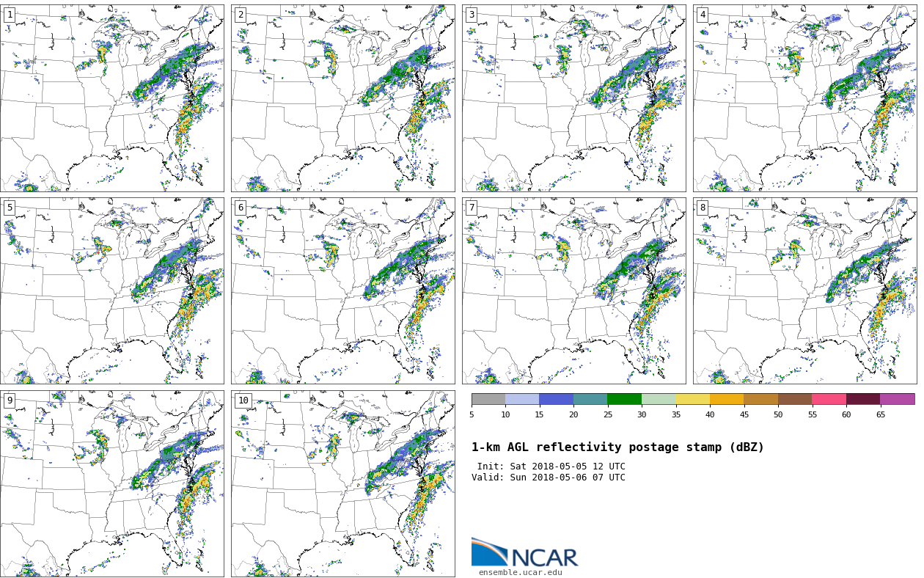This screenshot has height=578, width=924.
Task: Click the number 5 label box
Action: (x=10, y=208)
